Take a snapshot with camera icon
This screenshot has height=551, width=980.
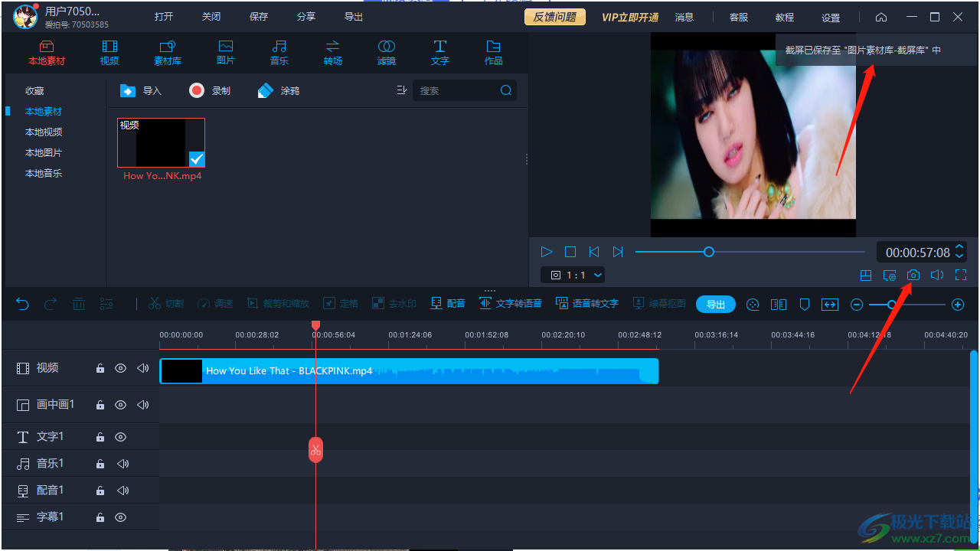pyautogui.click(x=913, y=275)
